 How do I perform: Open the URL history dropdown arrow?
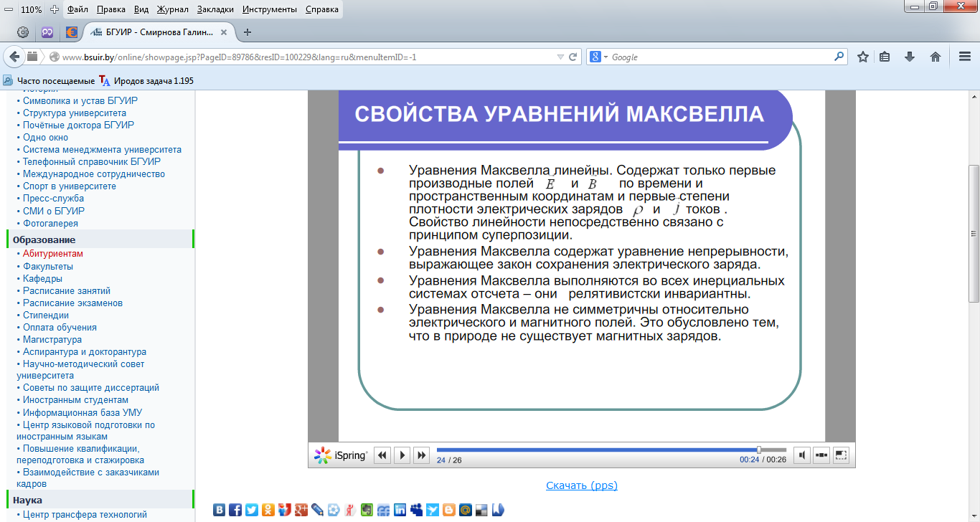tap(560, 57)
